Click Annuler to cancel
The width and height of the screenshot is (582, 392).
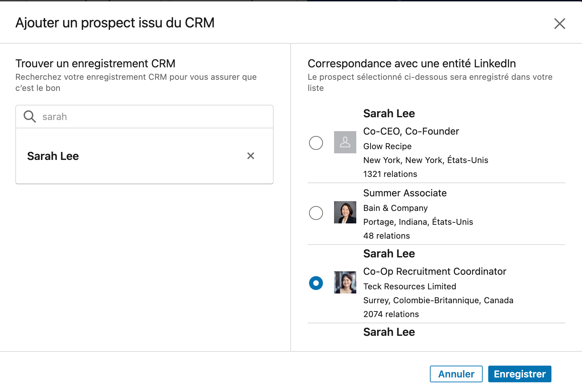(456, 374)
